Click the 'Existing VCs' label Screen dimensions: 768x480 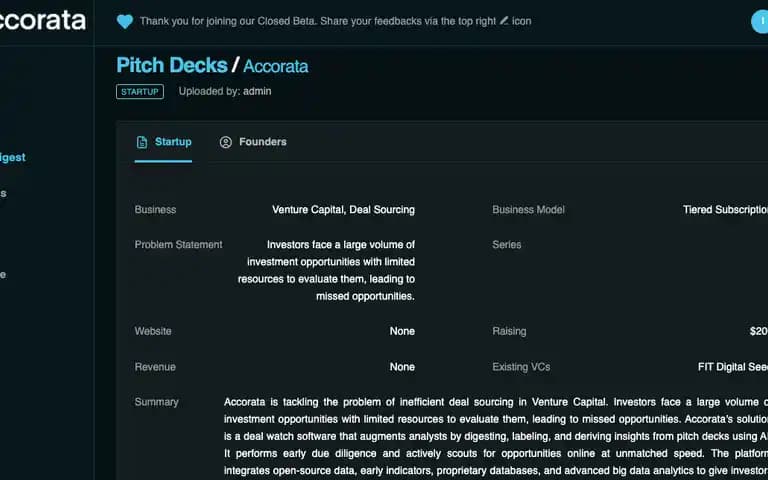[x=521, y=367]
